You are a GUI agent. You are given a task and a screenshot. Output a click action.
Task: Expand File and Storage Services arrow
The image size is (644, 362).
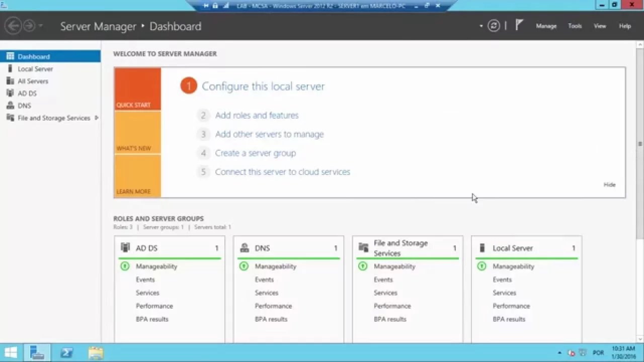(96, 118)
